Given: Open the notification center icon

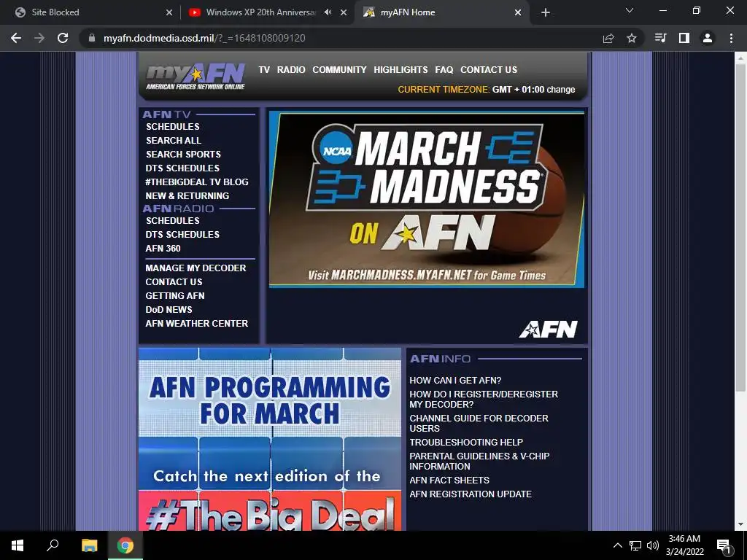Looking at the screenshot, I should pos(724,545).
